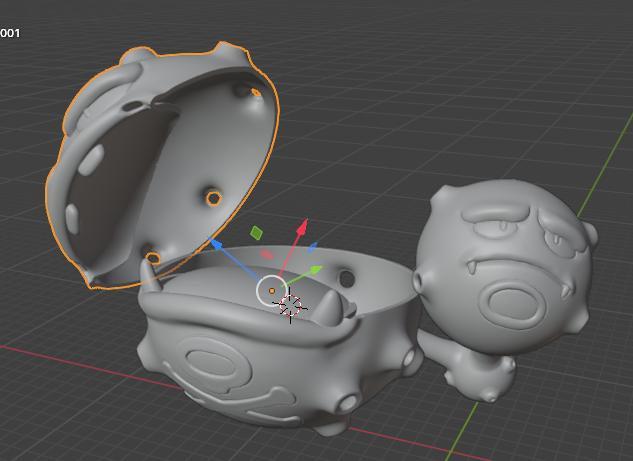Image resolution: width=633 pixels, height=461 pixels.
Task: Click the green plane handle of the gizmo
Action: [x=256, y=233]
